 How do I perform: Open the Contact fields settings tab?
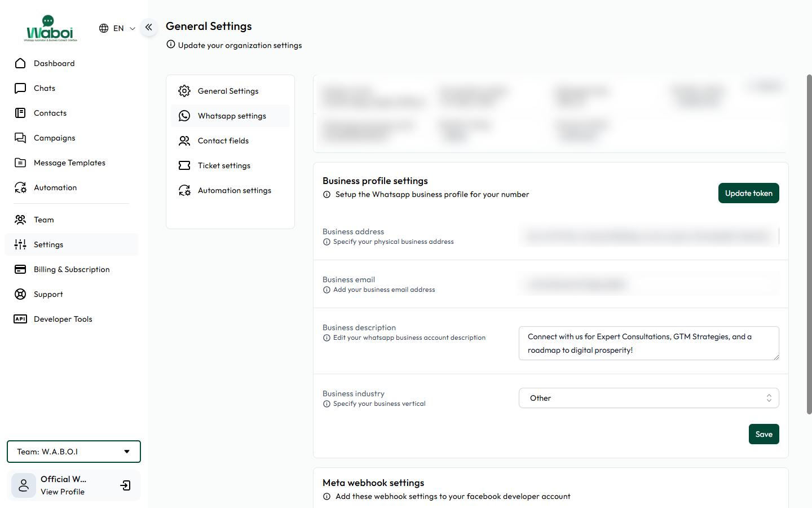pos(223,141)
